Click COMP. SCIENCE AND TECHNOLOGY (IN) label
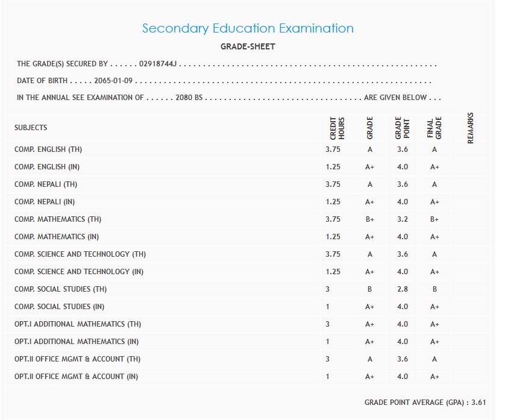This screenshot has height=420, width=505. [x=79, y=272]
